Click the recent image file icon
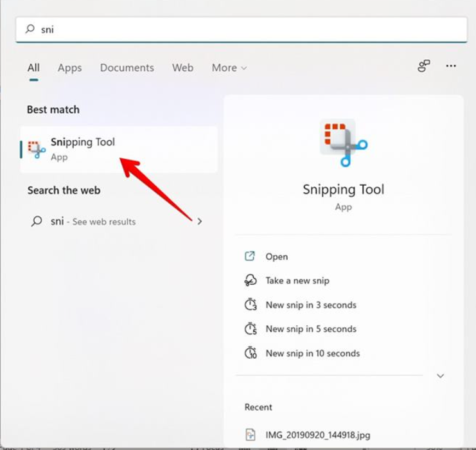The image size is (476, 450). [x=250, y=435]
